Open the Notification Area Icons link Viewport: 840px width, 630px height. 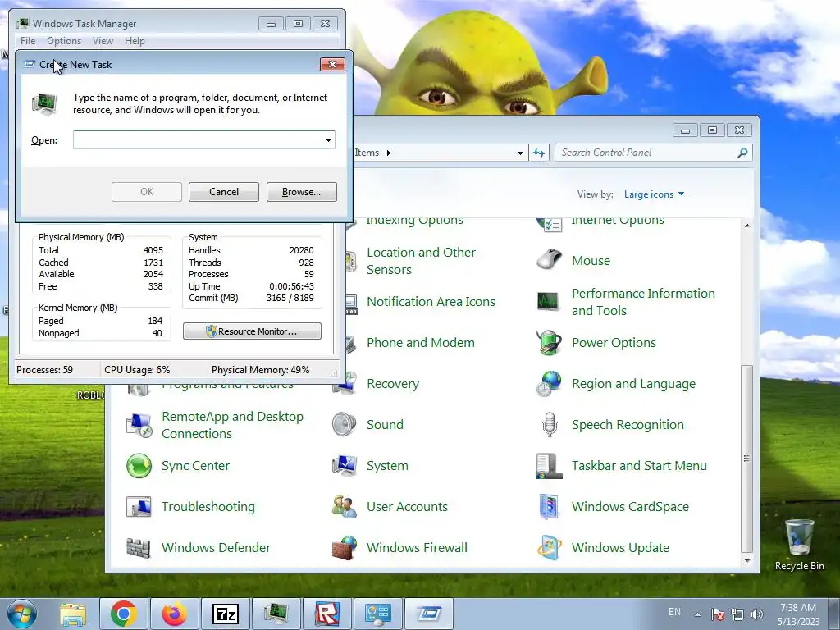coord(431,302)
